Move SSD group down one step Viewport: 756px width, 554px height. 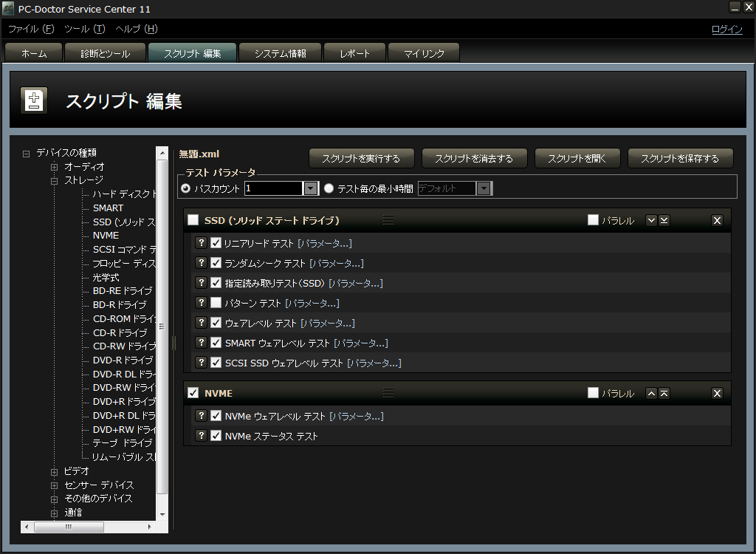651,221
